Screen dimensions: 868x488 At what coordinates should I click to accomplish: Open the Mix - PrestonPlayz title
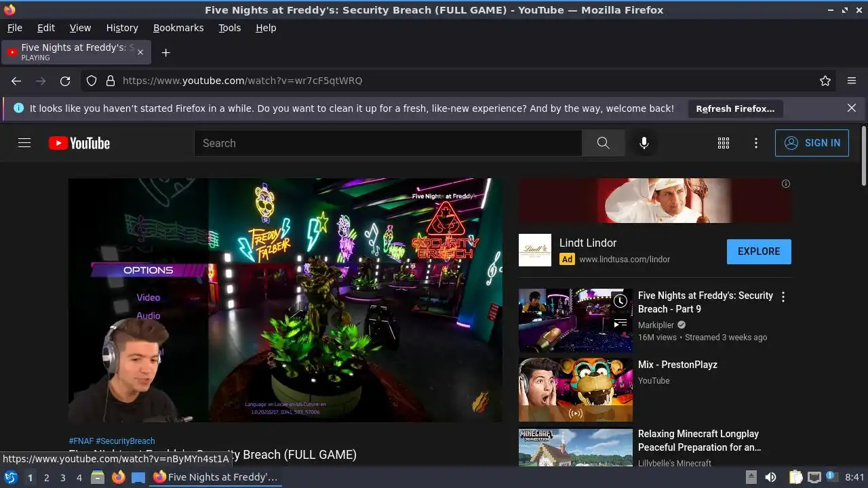tap(677, 365)
